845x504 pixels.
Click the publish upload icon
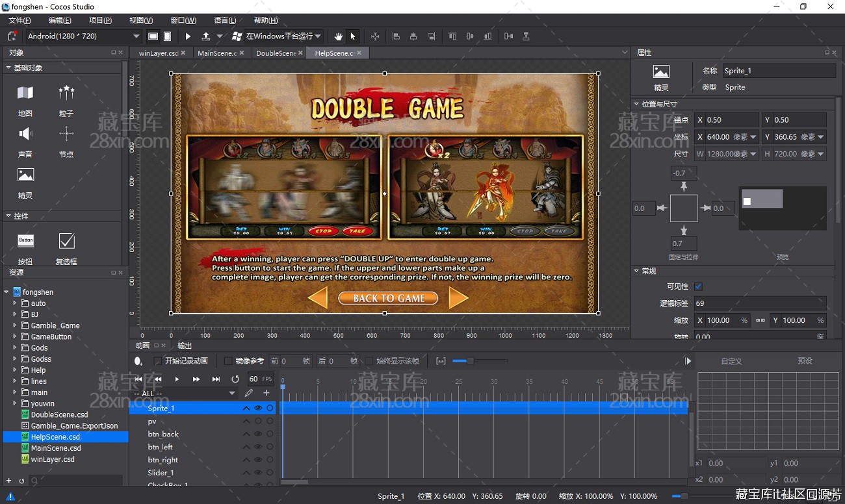pyautogui.click(x=206, y=36)
